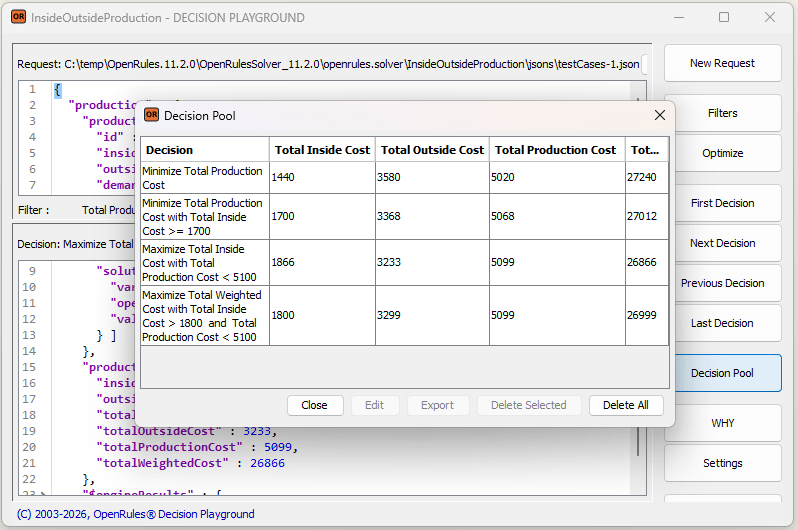Open the OpenRules Decision Playground link
Screen dimensions: 798x530
(174, 514)
